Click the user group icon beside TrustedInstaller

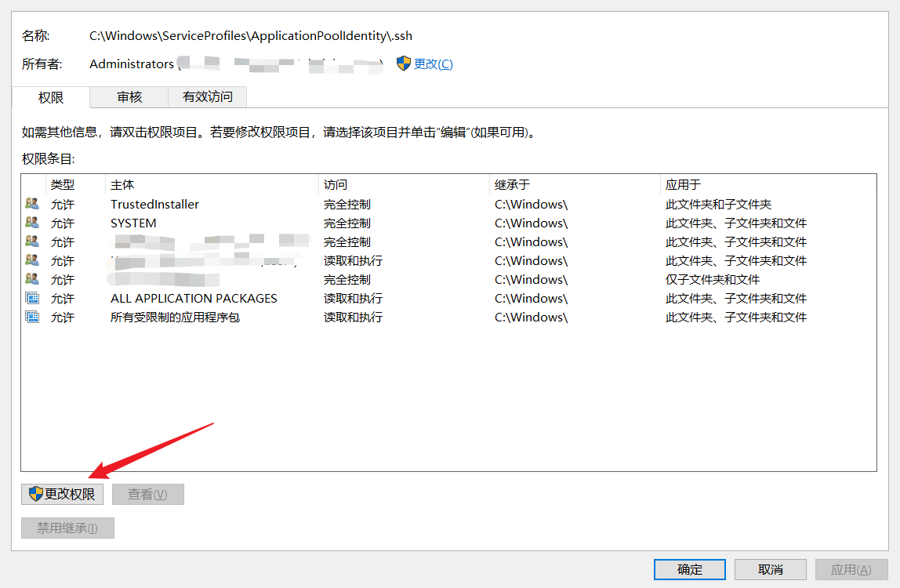[x=32, y=204]
